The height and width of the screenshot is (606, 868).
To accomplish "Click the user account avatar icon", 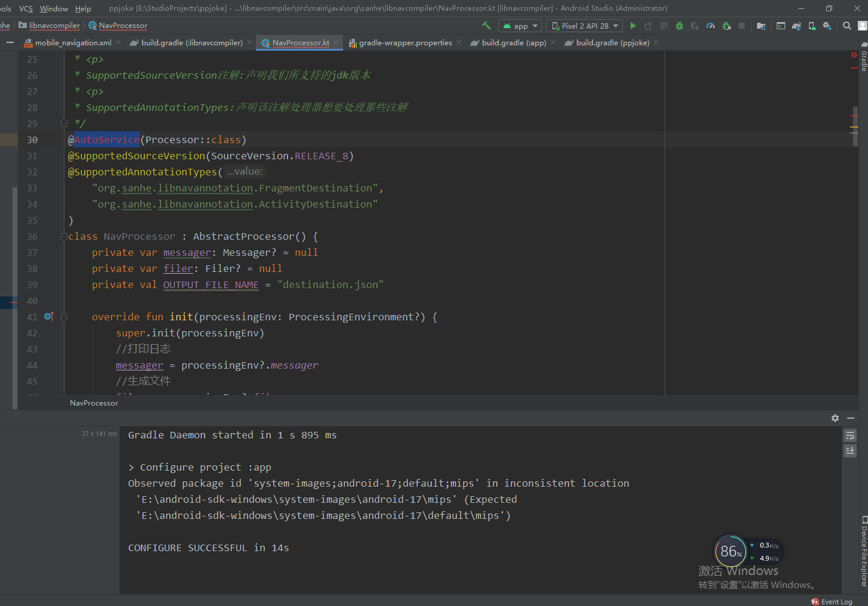I will coord(863,26).
